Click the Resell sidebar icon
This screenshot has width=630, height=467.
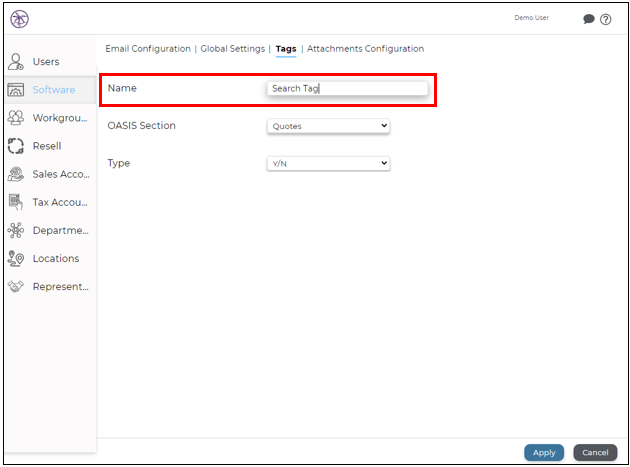pyautogui.click(x=16, y=146)
